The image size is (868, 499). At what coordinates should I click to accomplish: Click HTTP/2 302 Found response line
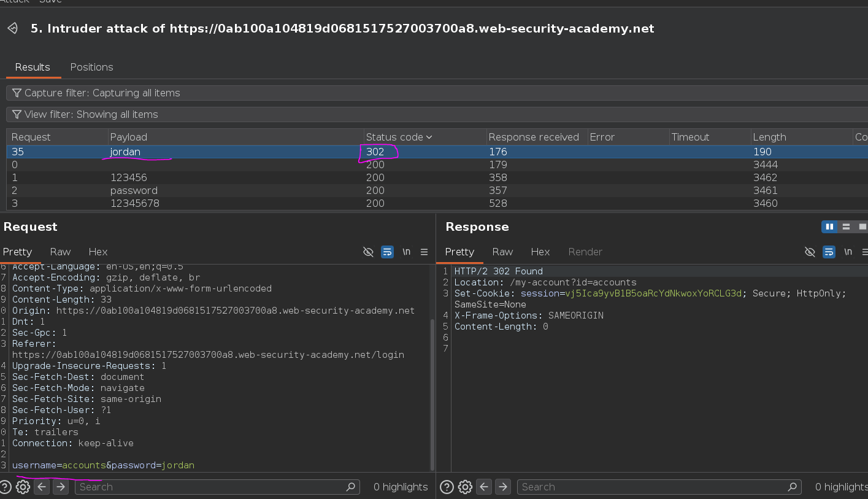[499, 271]
